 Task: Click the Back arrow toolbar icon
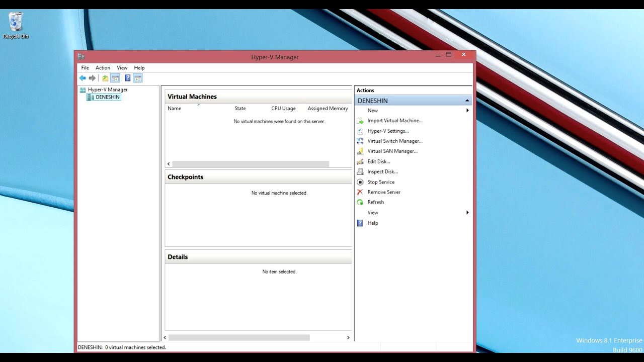pos(83,78)
